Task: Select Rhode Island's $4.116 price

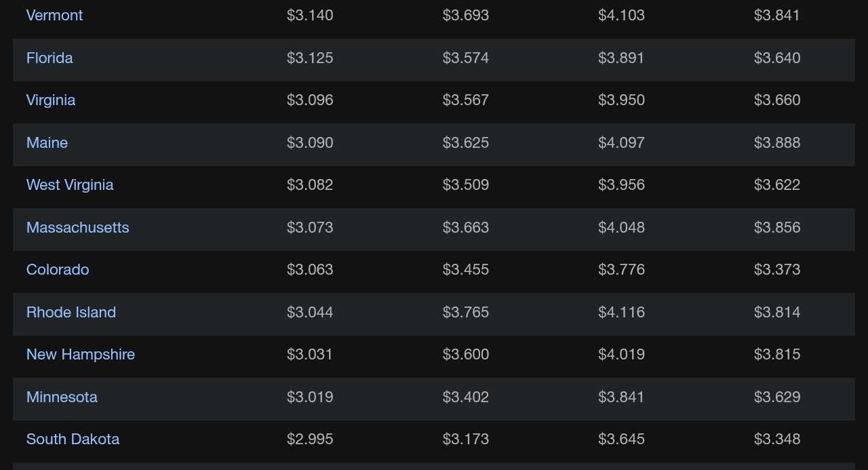Action: (x=621, y=312)
